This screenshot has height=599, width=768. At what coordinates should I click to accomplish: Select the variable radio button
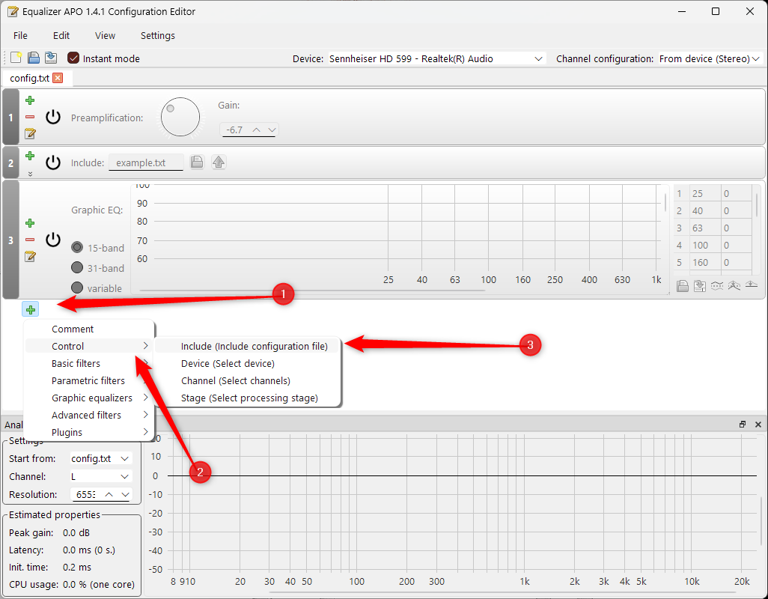tap(77, 288)
